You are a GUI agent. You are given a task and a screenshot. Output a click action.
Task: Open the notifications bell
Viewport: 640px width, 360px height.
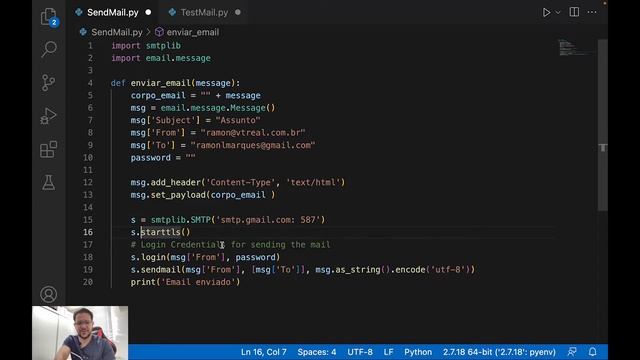[x=593, y=352]
